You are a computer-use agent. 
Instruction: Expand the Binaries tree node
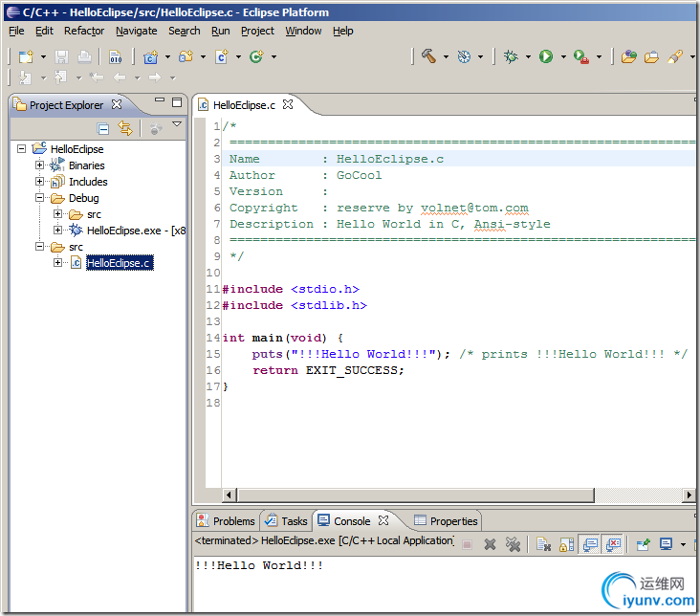click(40, 165)
